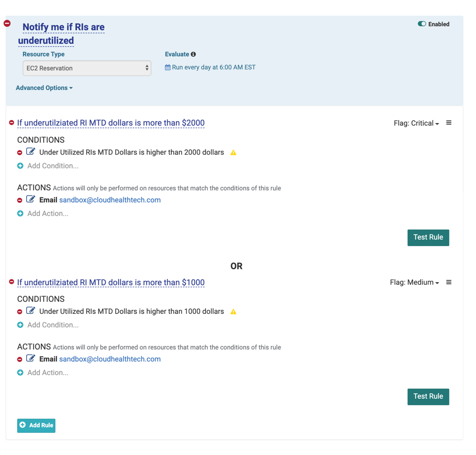Click Add Action in the $2000 rule
Viewport: 476px width, 455px height.
click(x=48, y=213)
